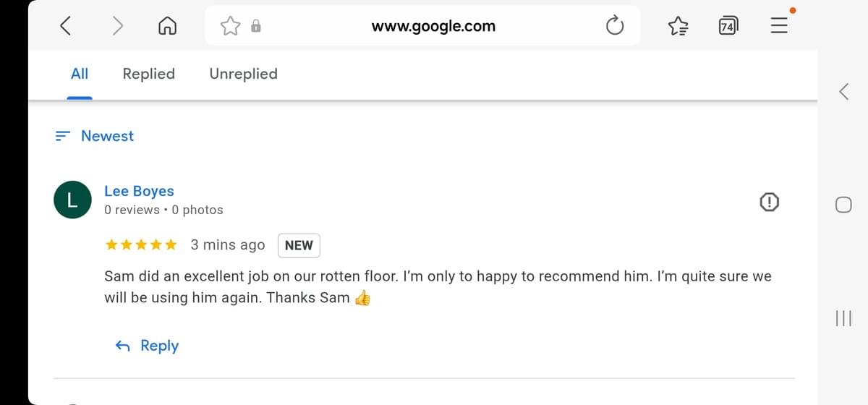This screenshot has height=405, width=868.
Task: Open the browser home page
Action: (x=168, y=27)
